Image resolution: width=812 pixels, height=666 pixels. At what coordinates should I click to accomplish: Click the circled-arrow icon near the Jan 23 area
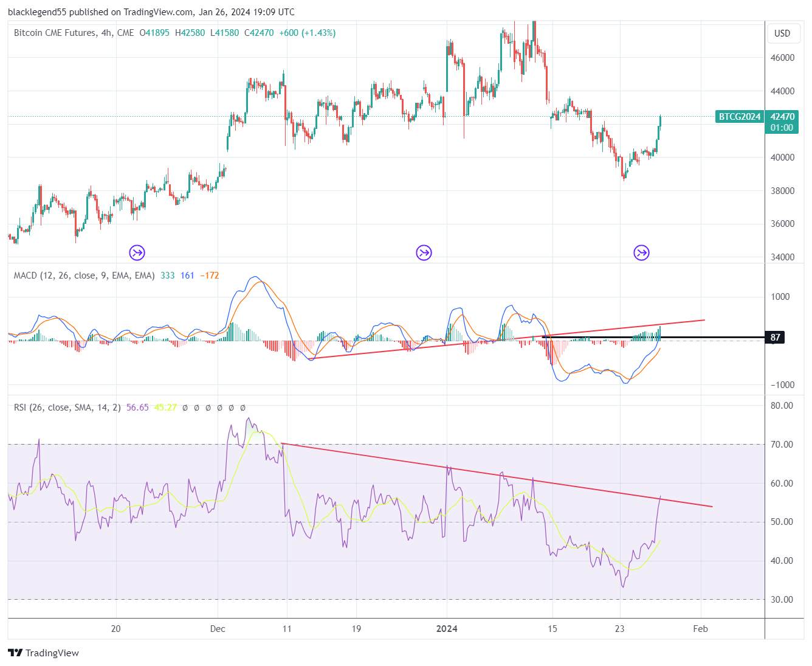tap(641, 252)
